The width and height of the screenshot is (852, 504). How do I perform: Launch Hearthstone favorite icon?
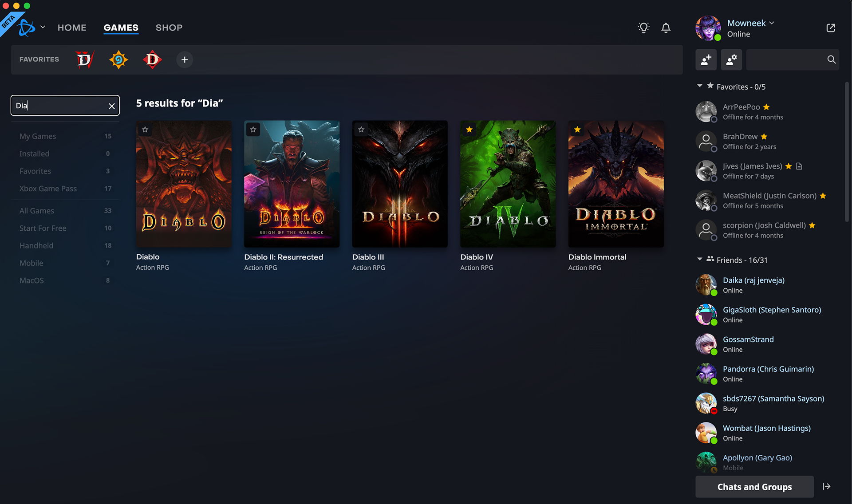118,59
